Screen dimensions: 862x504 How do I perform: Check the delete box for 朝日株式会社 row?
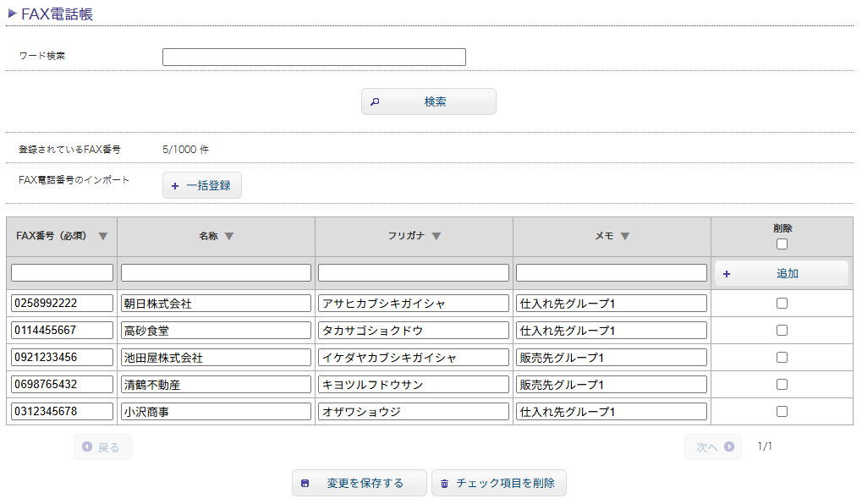click(x=782, y=302)
